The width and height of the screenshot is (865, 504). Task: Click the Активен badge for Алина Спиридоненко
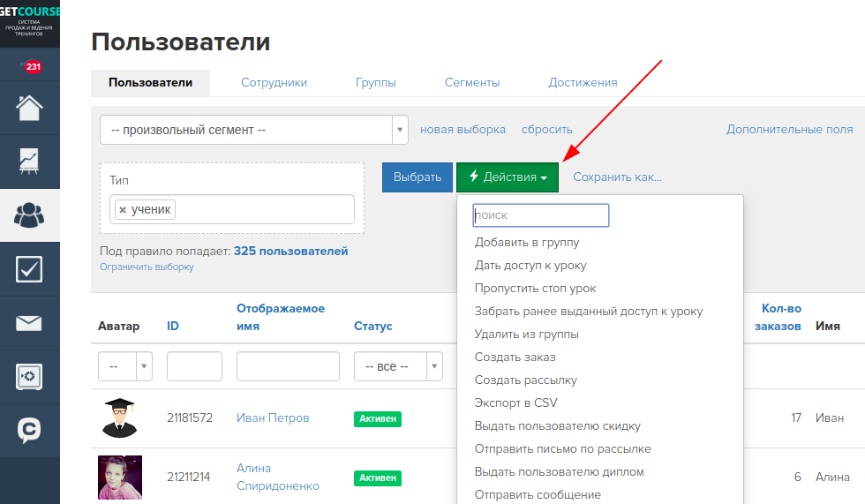[378, 478]
